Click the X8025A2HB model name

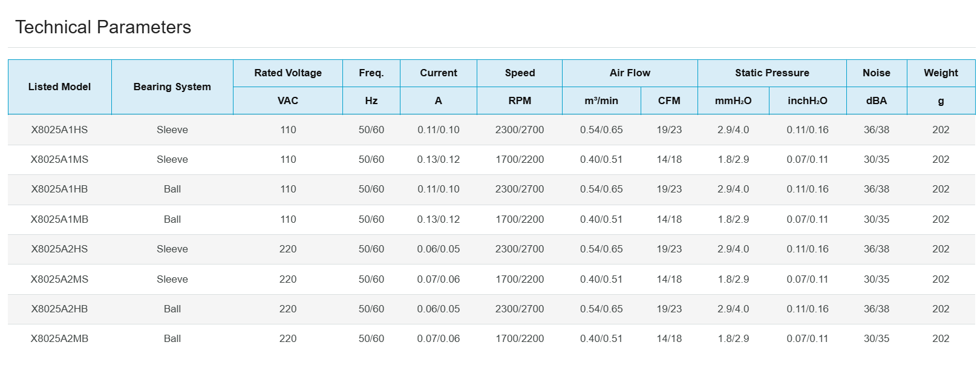59,309
